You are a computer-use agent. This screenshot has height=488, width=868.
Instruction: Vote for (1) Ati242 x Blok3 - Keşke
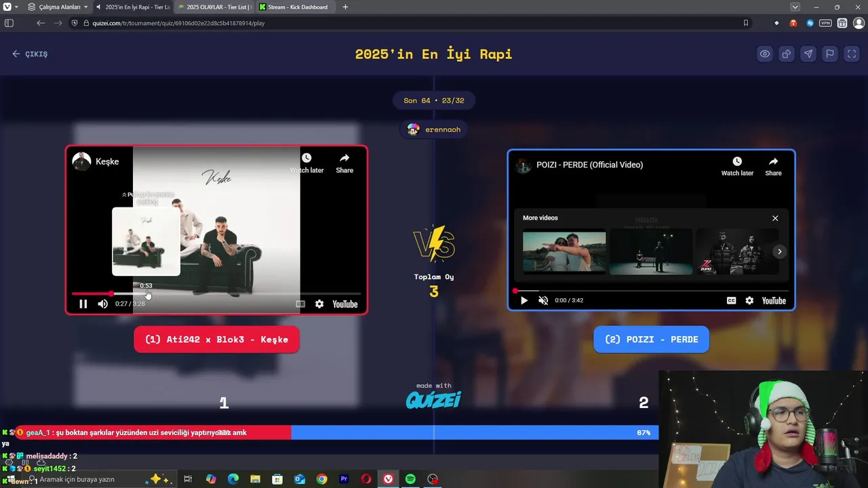pyautogui.click(x=216, y=340)
